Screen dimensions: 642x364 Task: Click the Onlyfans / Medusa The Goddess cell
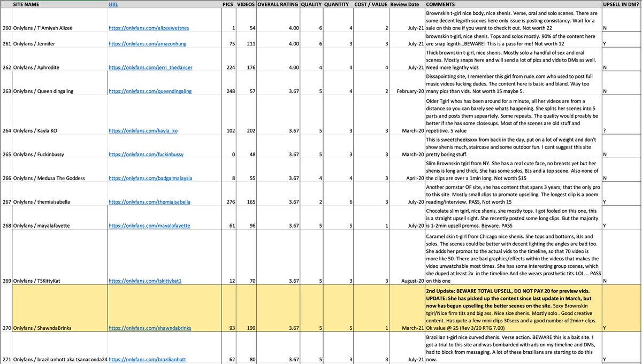click(59, 170)
